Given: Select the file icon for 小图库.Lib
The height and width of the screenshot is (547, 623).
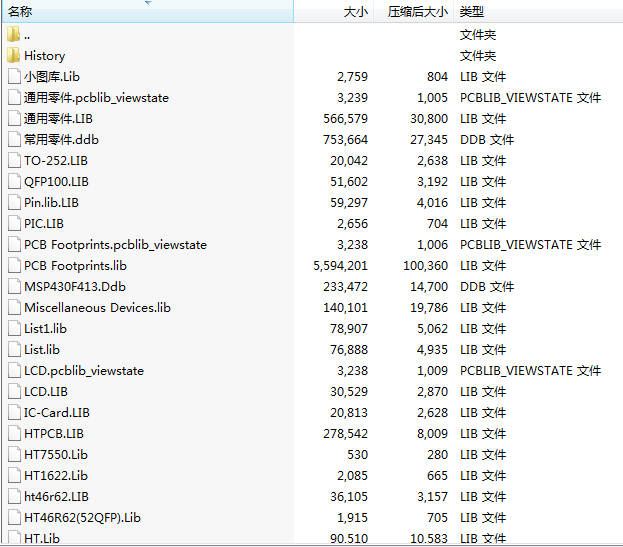Looking at the screenshot, I should click(14, 76).
